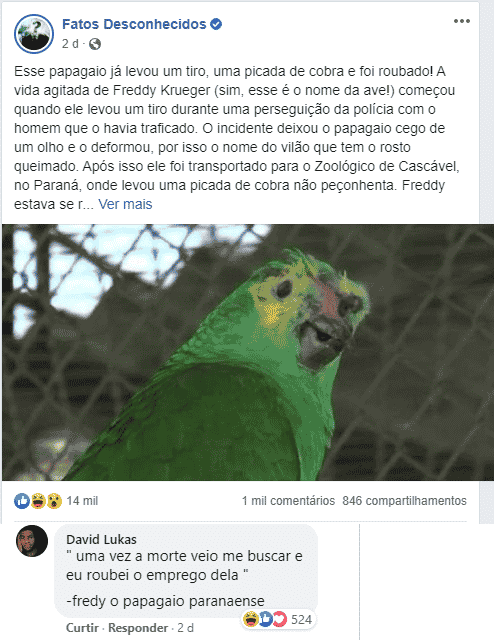Open the three-dot post options menu

(461, 21)
